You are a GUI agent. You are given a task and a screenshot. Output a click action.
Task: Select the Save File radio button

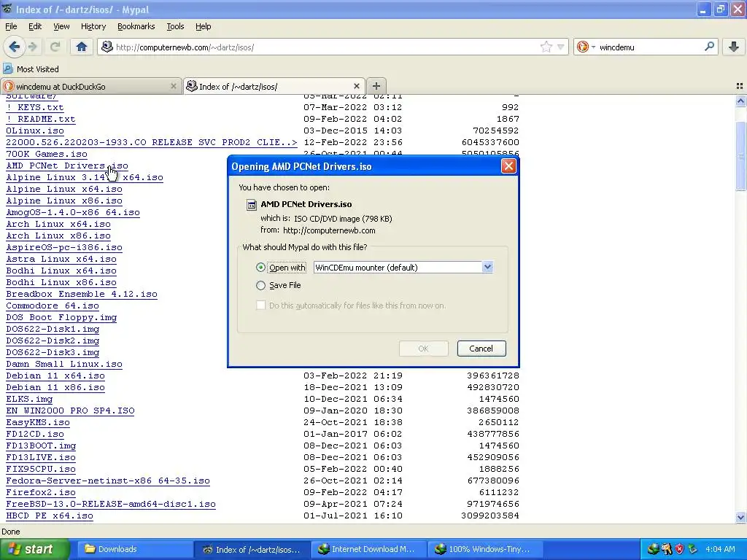point(260,285)
